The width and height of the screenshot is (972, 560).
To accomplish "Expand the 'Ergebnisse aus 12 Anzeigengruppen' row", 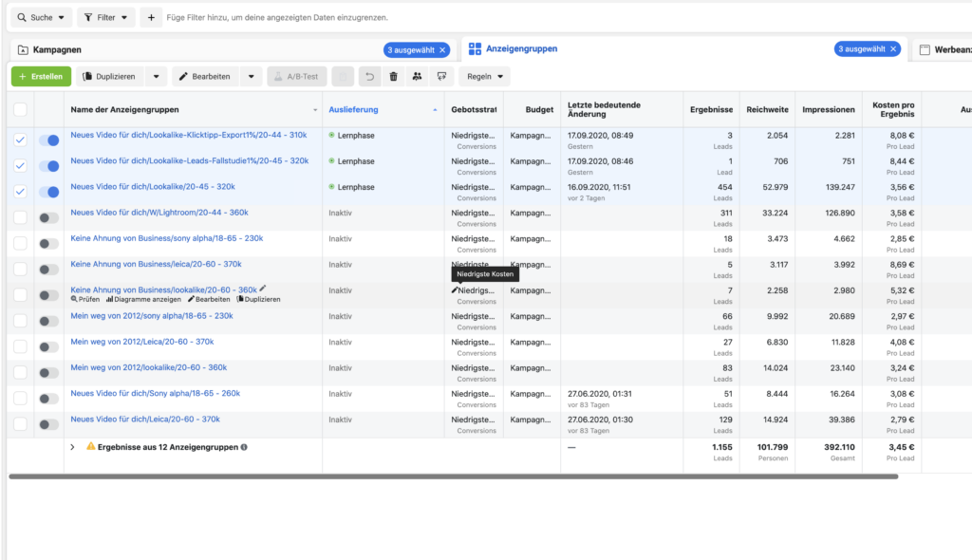I will (73, 446).
